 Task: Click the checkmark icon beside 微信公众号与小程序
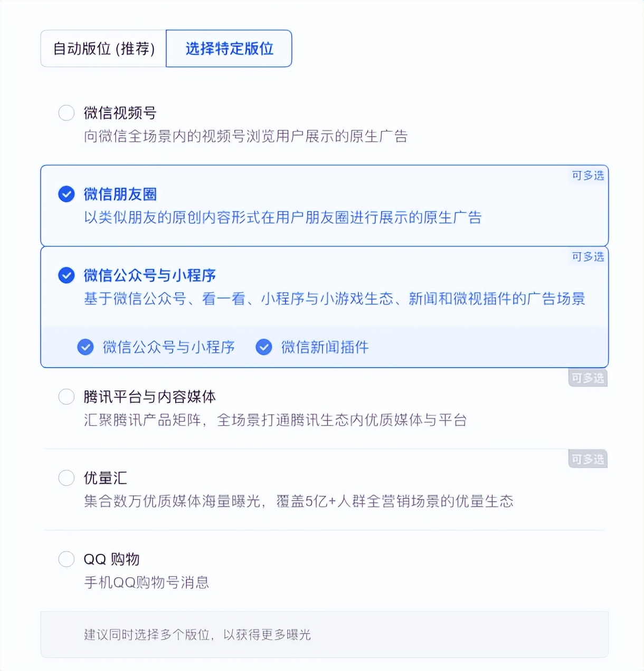[66, 275]
